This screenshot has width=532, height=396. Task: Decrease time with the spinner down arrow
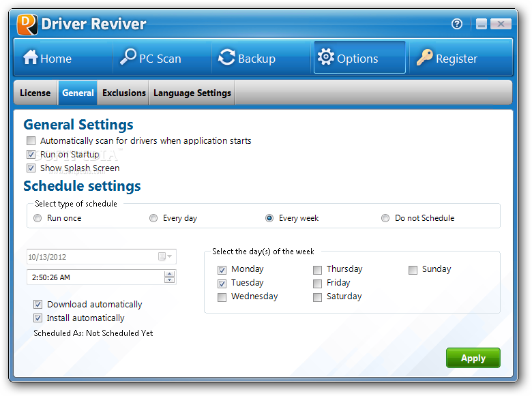point(169,280)
